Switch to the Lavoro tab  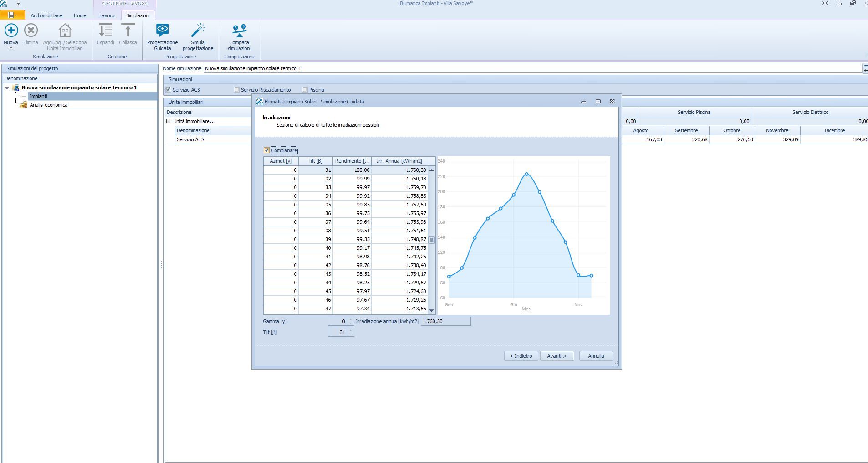[x=107, y=15]
